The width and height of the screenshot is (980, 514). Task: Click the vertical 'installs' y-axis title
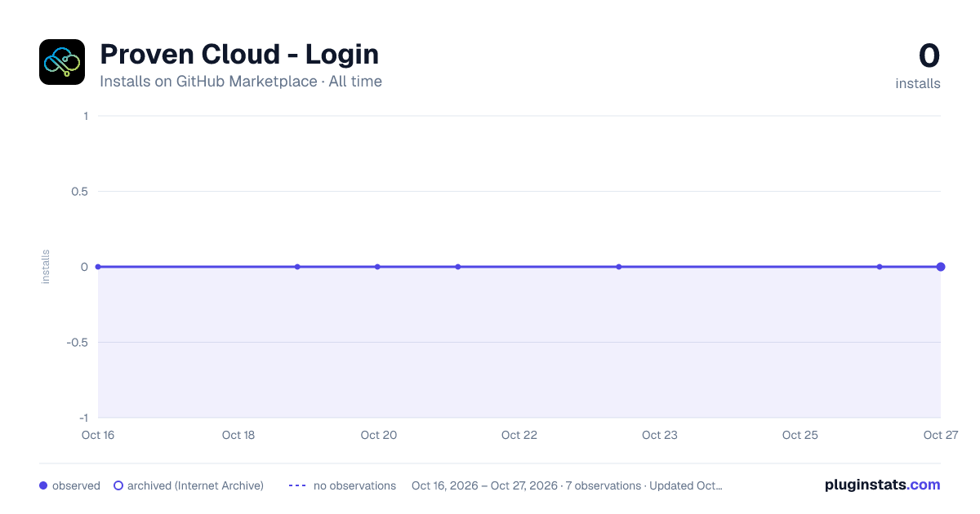click(46, 267)
